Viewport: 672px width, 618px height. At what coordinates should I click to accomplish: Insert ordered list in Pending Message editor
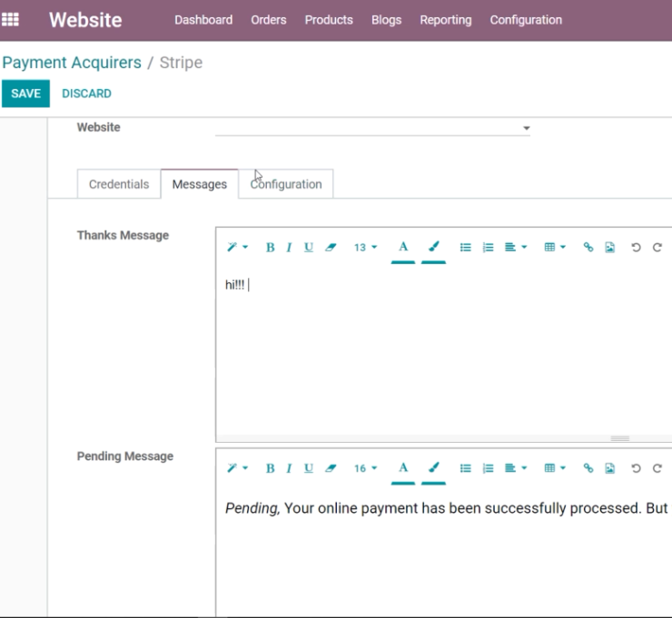(x=488, y=468)
